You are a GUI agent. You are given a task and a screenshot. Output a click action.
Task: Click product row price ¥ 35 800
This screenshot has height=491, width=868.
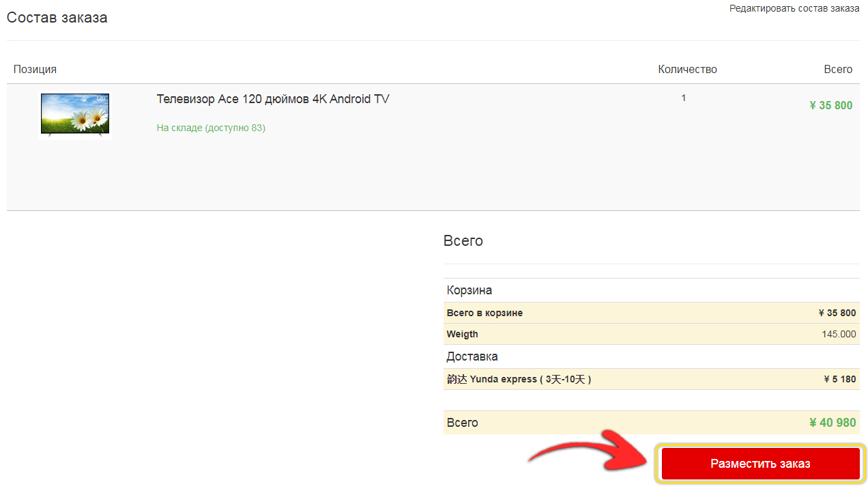click(830, 106)
